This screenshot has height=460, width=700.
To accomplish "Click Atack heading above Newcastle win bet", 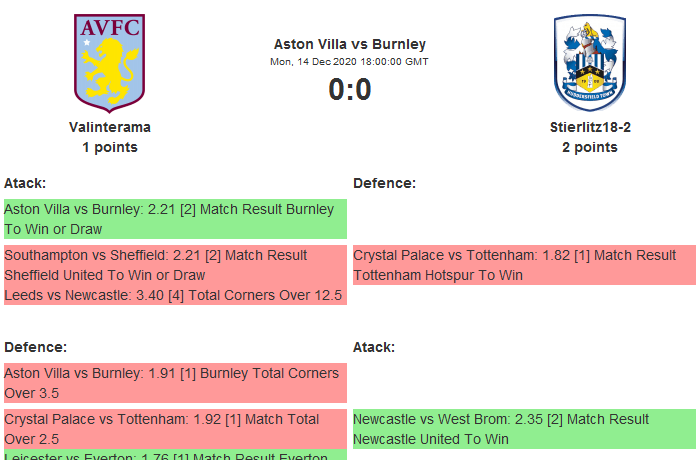I will pyautogui.click(x=374, y=347).
